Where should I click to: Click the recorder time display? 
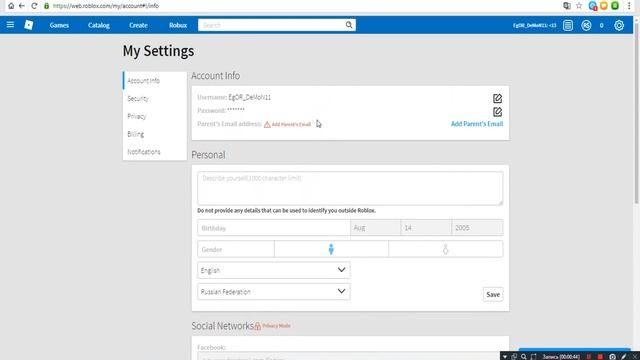(561, 357)
